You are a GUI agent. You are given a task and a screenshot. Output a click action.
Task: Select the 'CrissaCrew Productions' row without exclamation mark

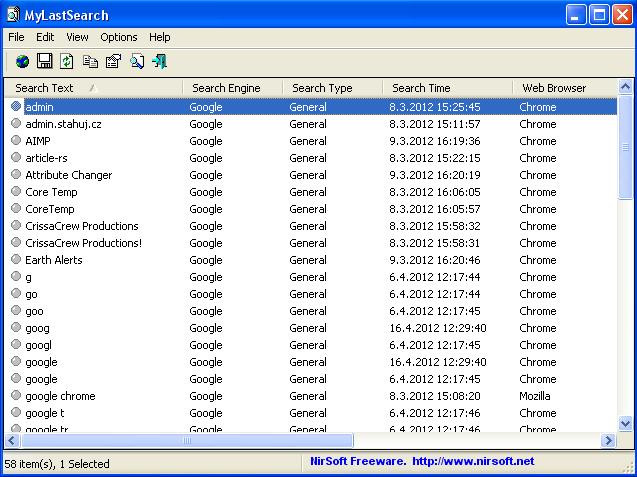tap(311, 225)
